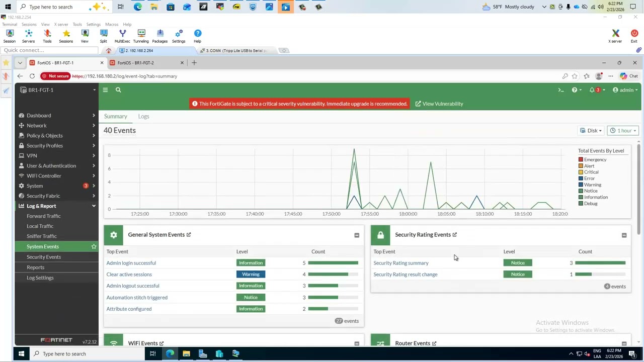The height and width of the screenshot is (362, 644).
Task: Open the FortiOS CLI console icon
Action: 561,90
